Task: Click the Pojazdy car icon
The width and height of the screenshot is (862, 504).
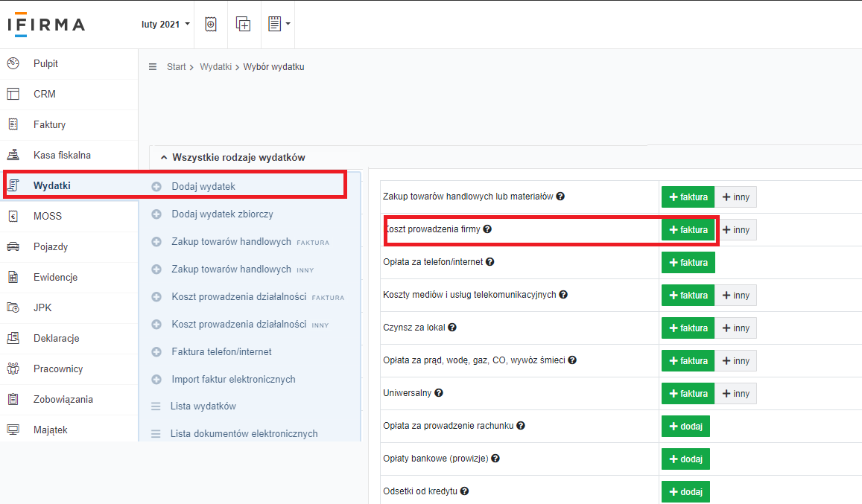Action: (13, 246)
